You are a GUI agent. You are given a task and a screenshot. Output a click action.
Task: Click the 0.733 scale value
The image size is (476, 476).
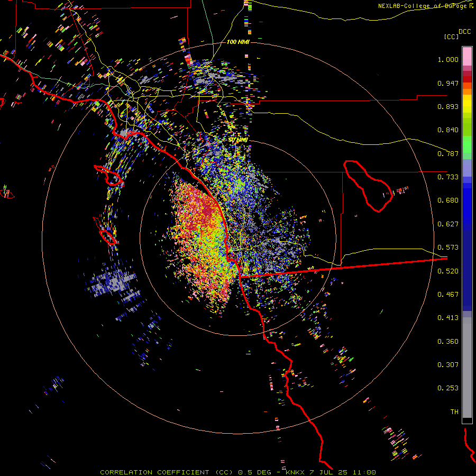pos(448,177)
